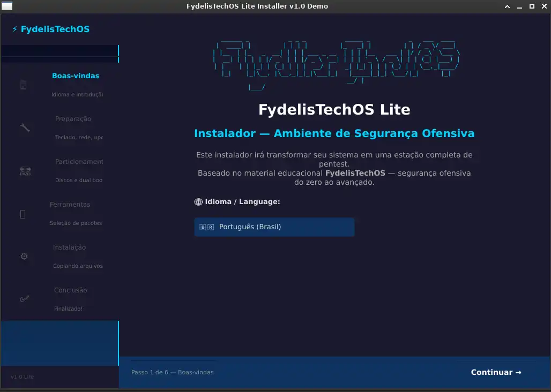Image resolution: width=551 pixels, height=392 pixels.
Task: Click the Passo 1 de 6 status text
Action: click(x=172, y=372)
